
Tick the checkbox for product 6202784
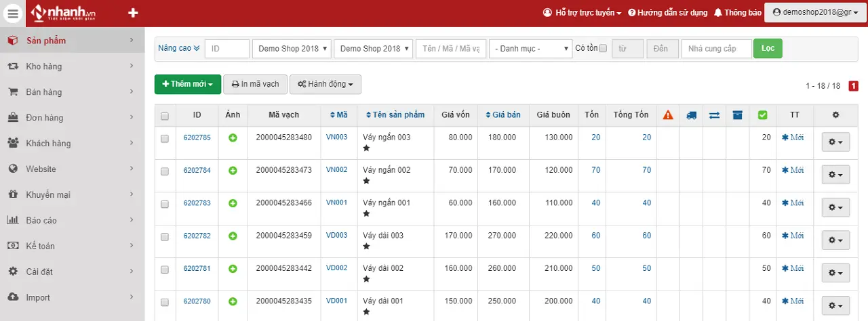tap(165, 171)
